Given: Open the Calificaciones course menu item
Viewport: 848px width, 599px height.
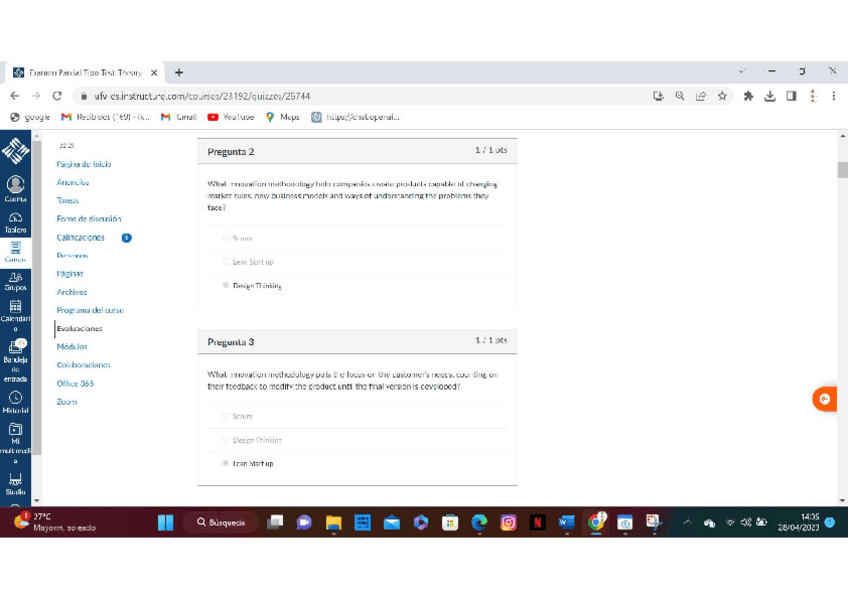Looking at the screenshot, I should (81, 237).
